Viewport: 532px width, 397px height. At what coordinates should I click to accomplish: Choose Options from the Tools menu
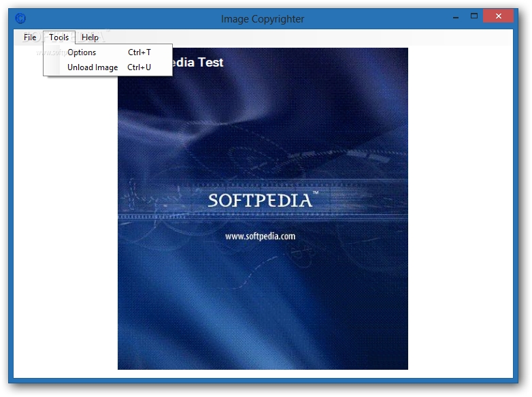pyautogui.click(x=108, y=52)
